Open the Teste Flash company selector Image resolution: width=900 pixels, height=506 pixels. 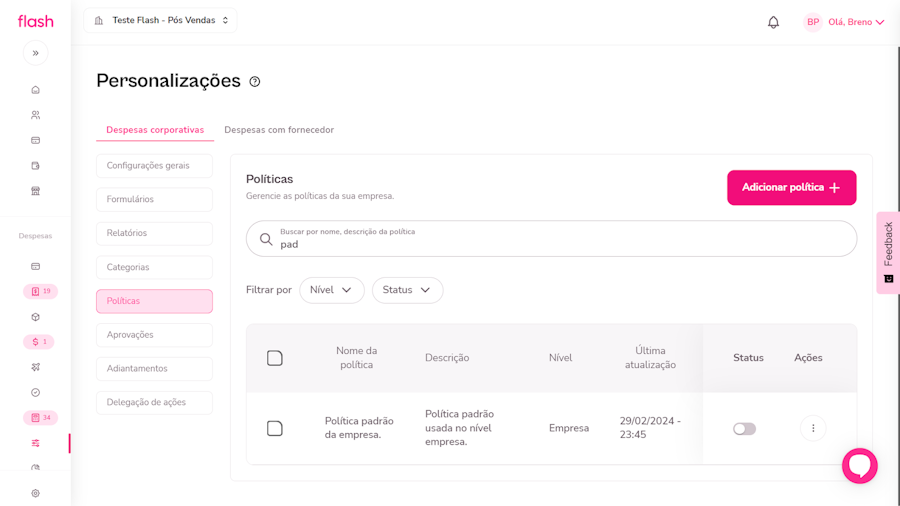point(161,20)
